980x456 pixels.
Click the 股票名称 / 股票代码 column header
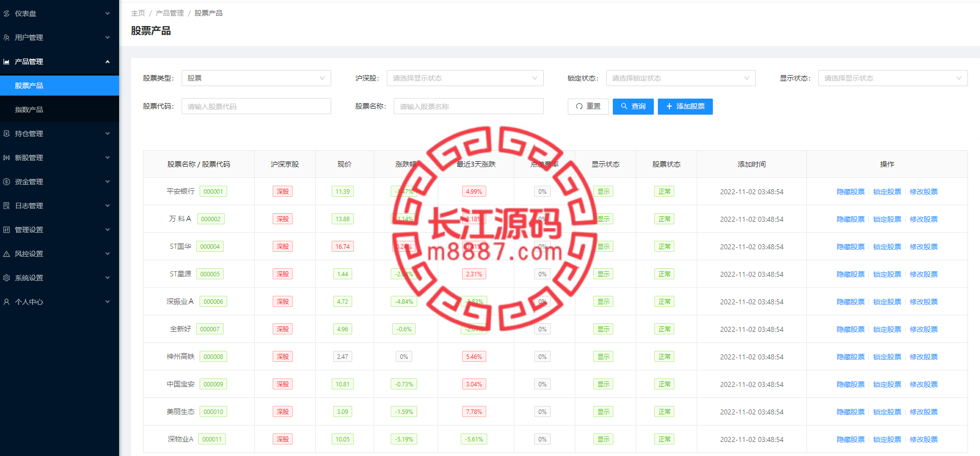pyautogui.click(x=199, y=164)
